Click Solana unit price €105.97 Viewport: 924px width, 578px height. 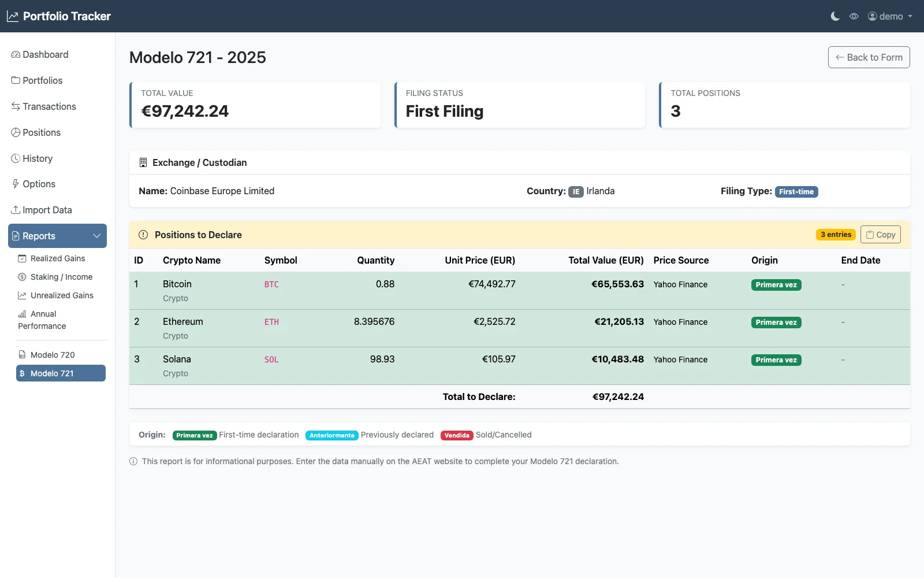click(499, 359)
